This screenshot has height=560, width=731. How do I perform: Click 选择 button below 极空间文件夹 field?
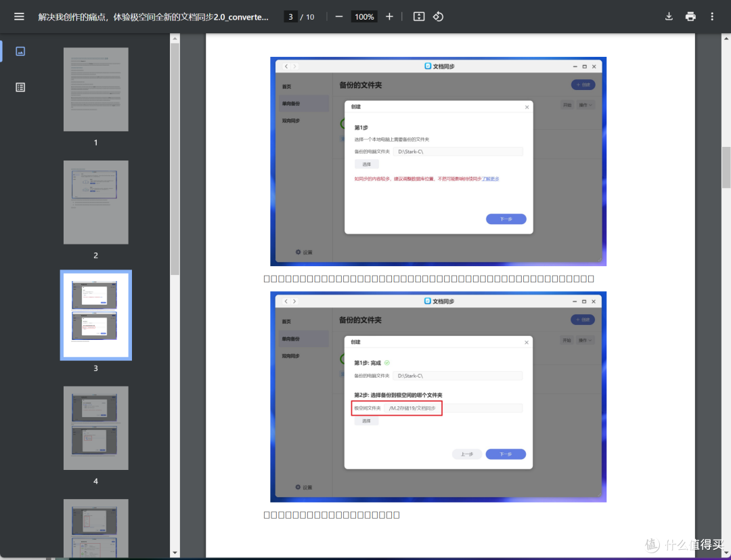366,421
